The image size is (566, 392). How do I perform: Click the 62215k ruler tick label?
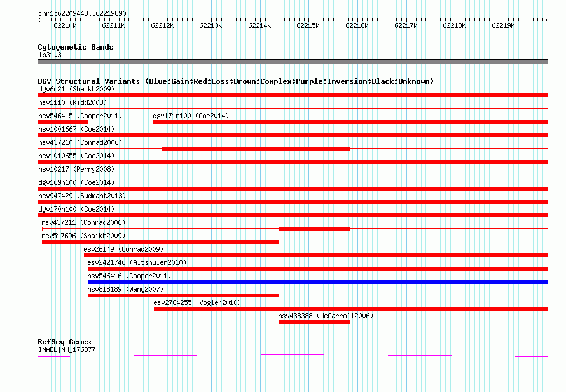(x=308, y=25)
